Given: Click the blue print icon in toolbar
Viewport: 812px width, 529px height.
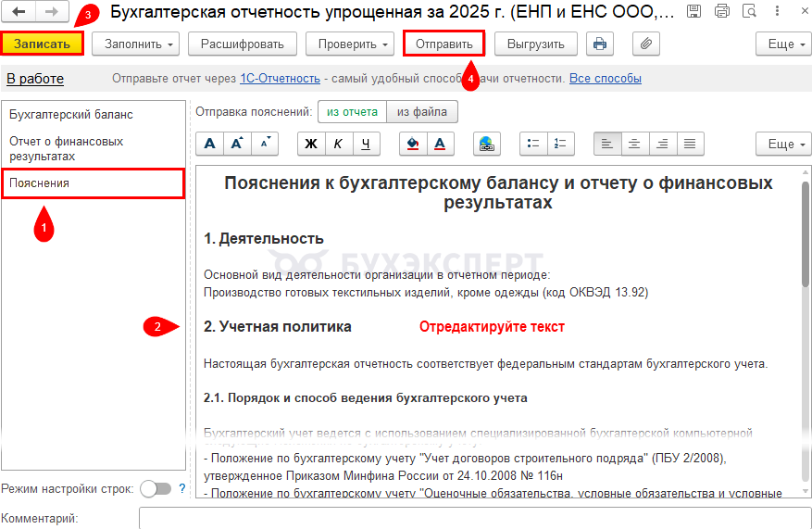Looking at the screenshot, I should [600, 44].
